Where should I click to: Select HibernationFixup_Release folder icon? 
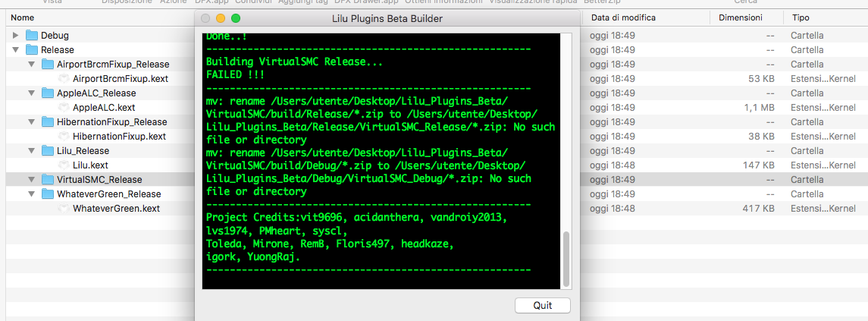[x=48, y=122]
